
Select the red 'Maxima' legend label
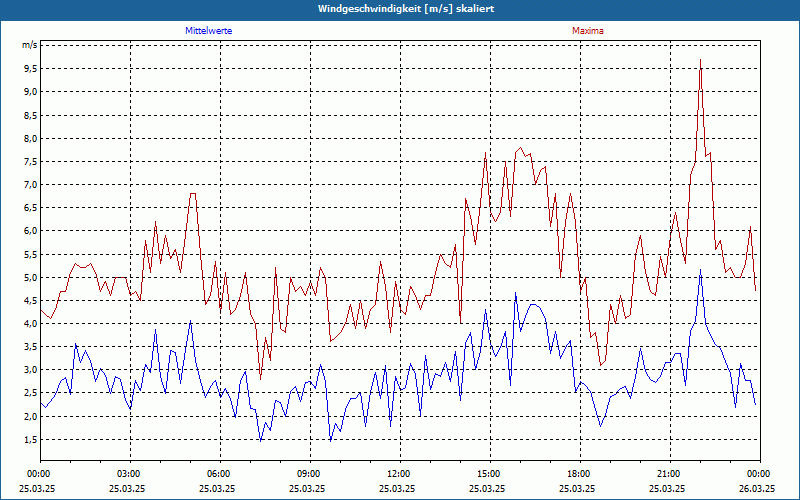pyautogui.click(x=587, y=31)
